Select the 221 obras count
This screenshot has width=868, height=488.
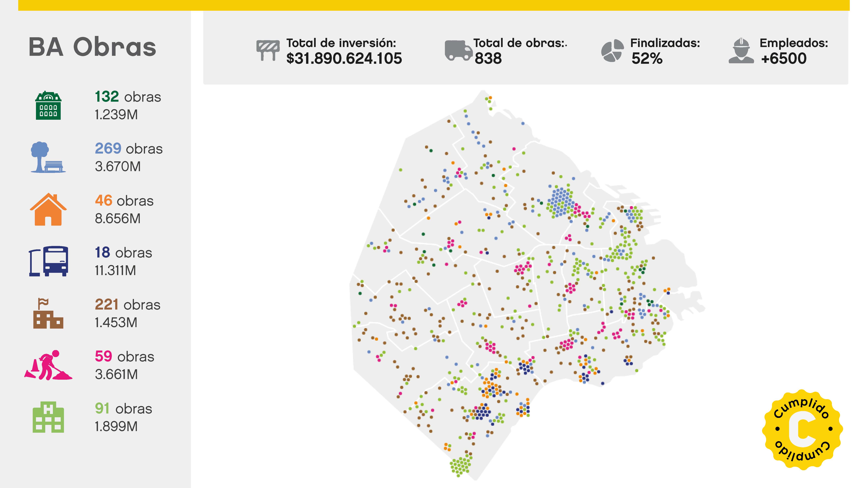pos(128,305)
